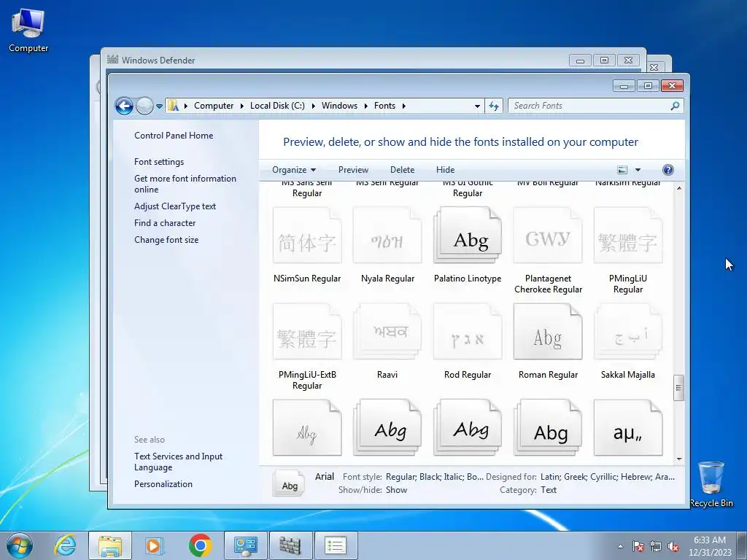This screenshot has height=560, width=747.
Task: Go to Local Disk (C:) breadcrumb
Action: 277,106
